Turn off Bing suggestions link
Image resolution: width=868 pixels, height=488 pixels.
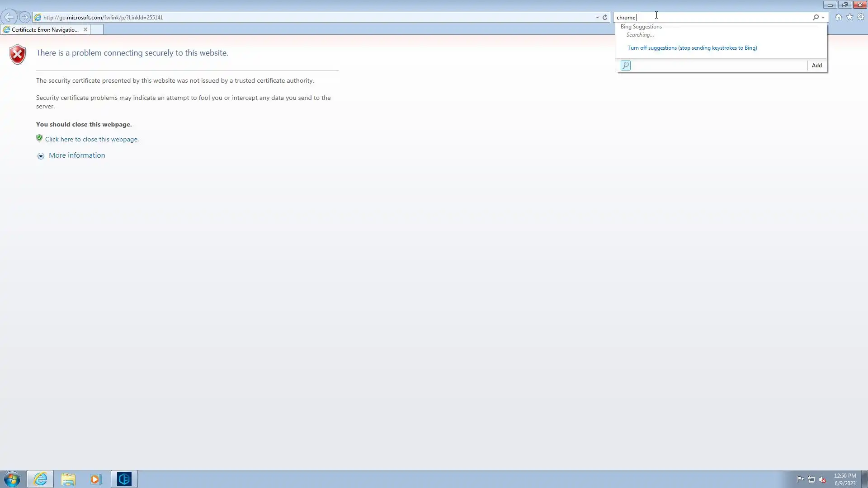coord(692,48)
